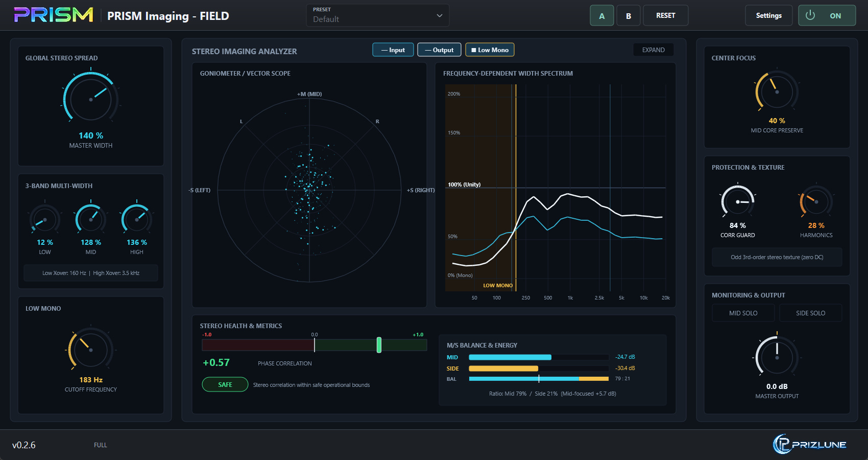Click the frequency-dependent width spectrum graph

point(556,188)
